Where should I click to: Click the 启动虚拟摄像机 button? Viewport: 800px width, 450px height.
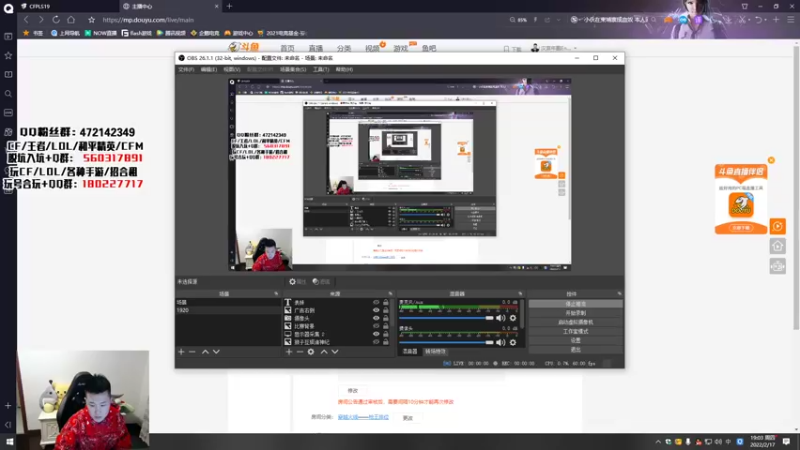[576, 322]
